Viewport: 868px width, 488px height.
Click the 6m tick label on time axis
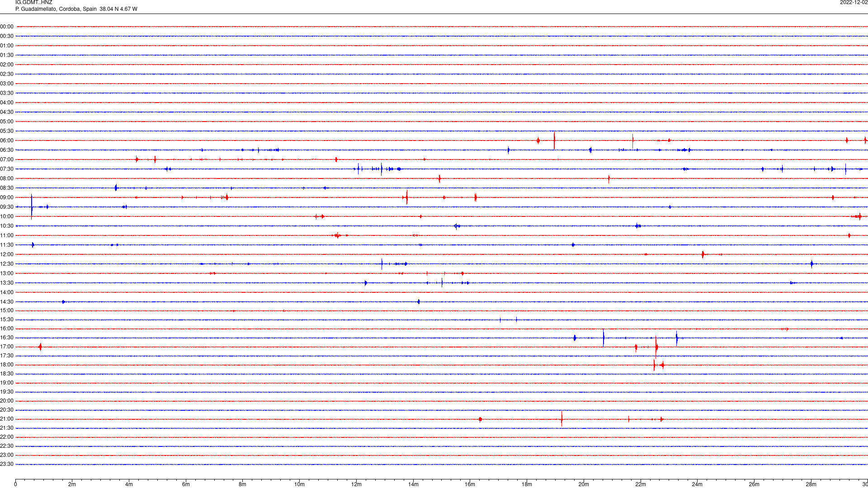click(186, 484)
